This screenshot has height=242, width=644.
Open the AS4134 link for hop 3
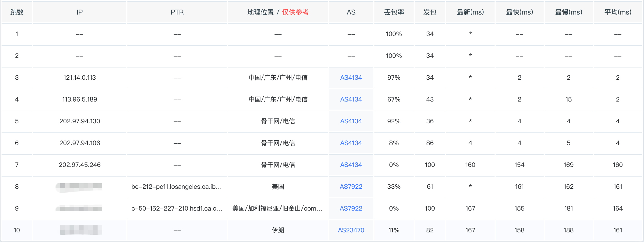(x=351, y=78)
